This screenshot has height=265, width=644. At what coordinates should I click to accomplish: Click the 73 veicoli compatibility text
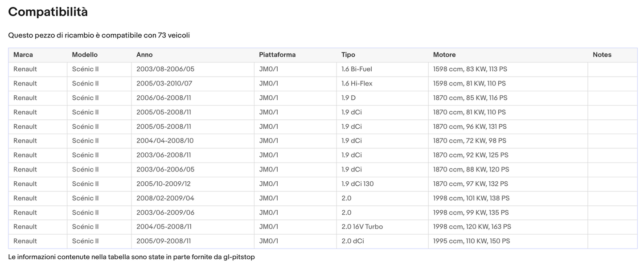coord(174,35)
